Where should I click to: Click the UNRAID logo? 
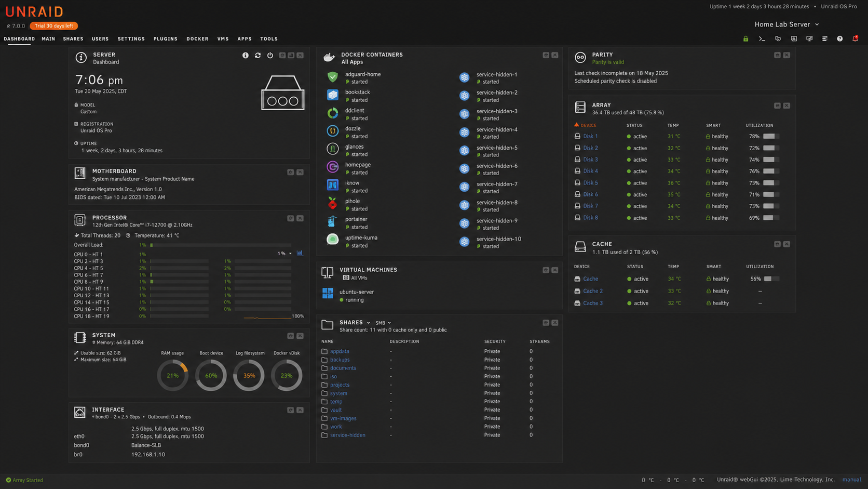(x=34, y=11)
